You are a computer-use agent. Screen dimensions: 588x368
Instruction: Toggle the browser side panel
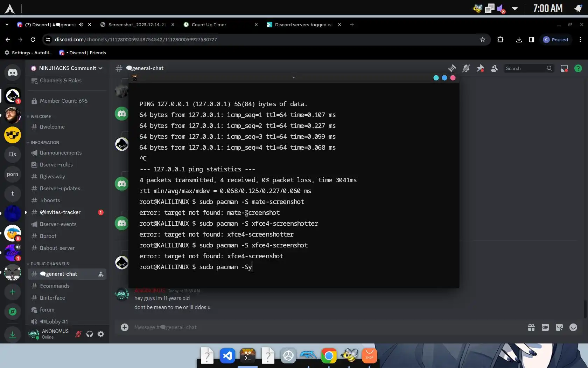[532, 40]
